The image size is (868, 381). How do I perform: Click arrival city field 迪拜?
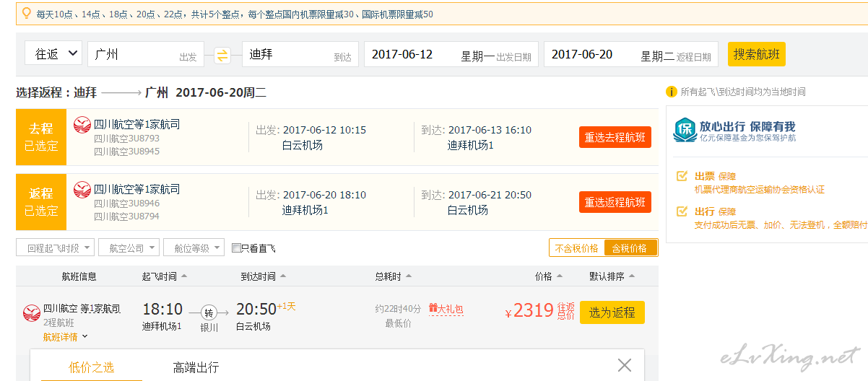point(300,54)
